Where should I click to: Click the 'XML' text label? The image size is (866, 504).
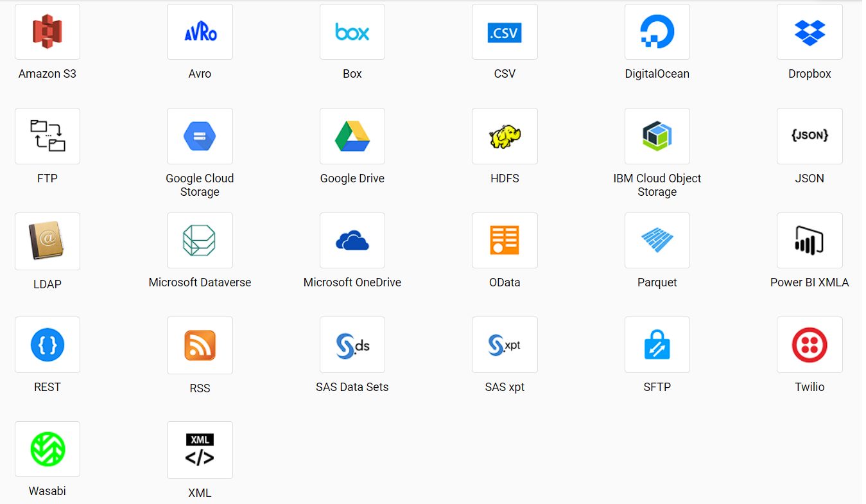pos(200,493)
